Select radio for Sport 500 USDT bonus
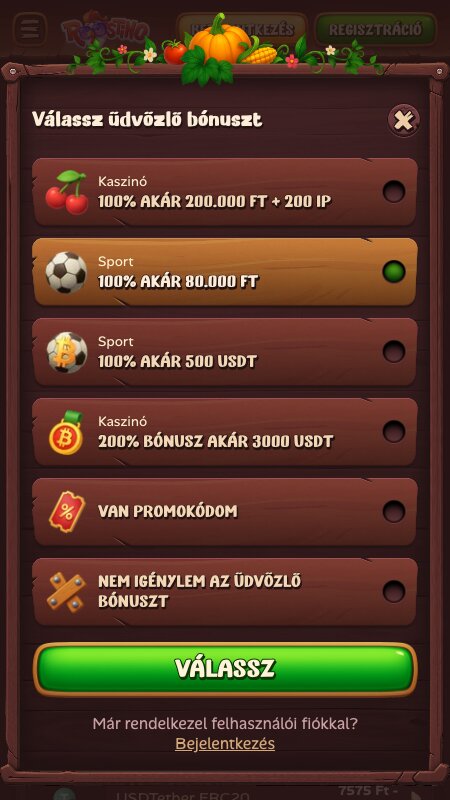This screenshot has width=450, height=800. pyautogui.click(x=394, y=352)
